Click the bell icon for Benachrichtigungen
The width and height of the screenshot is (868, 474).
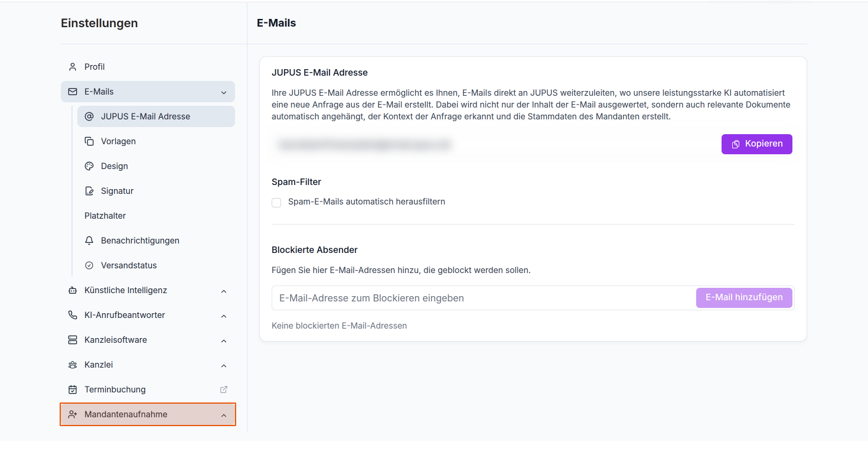click(89, 241)
